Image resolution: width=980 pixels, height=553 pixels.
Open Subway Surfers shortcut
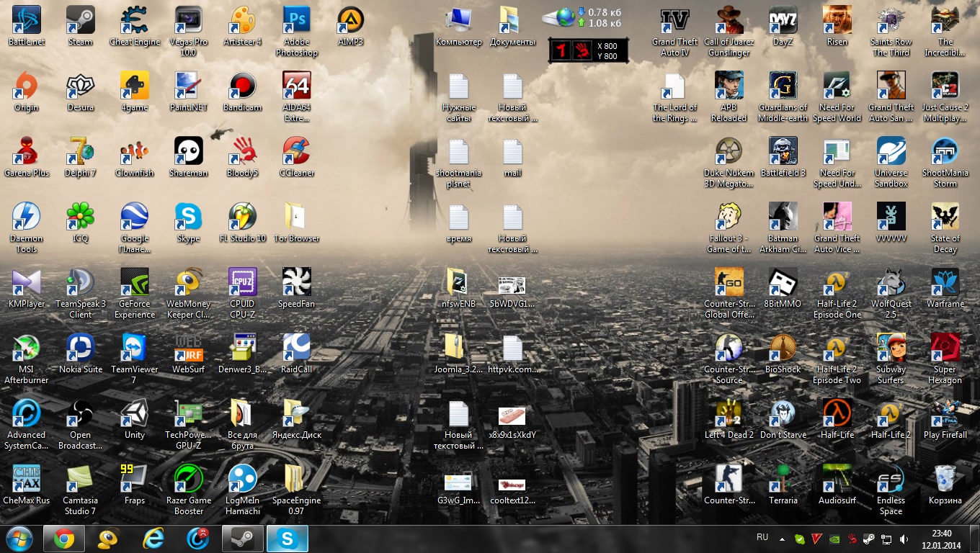tap(891, 359)
